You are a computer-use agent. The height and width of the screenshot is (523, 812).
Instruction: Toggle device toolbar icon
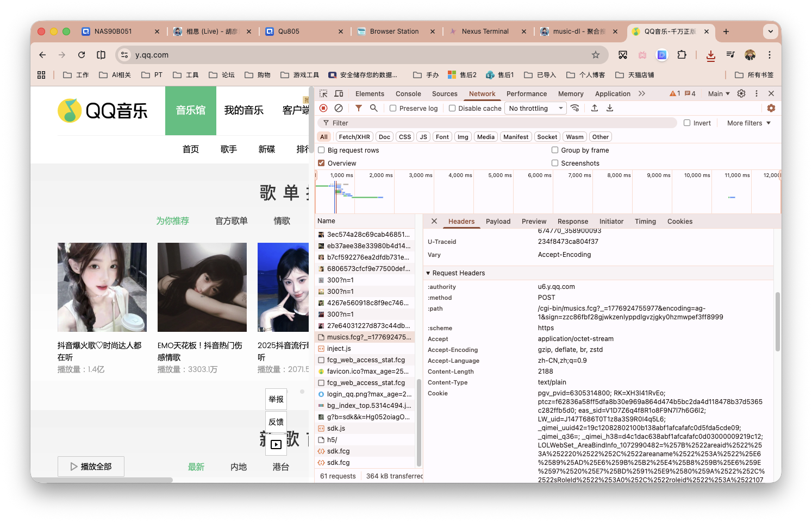tap(339, 93)
